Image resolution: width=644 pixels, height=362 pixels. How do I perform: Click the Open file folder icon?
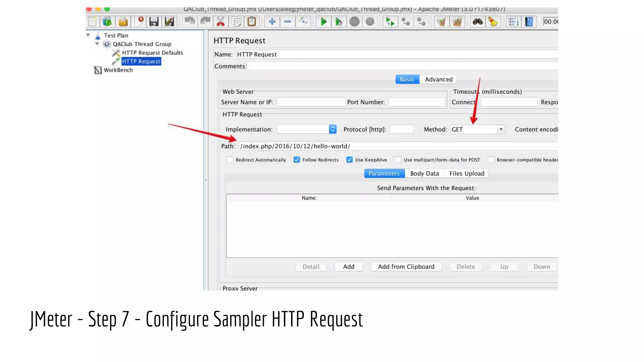point(123,22)
